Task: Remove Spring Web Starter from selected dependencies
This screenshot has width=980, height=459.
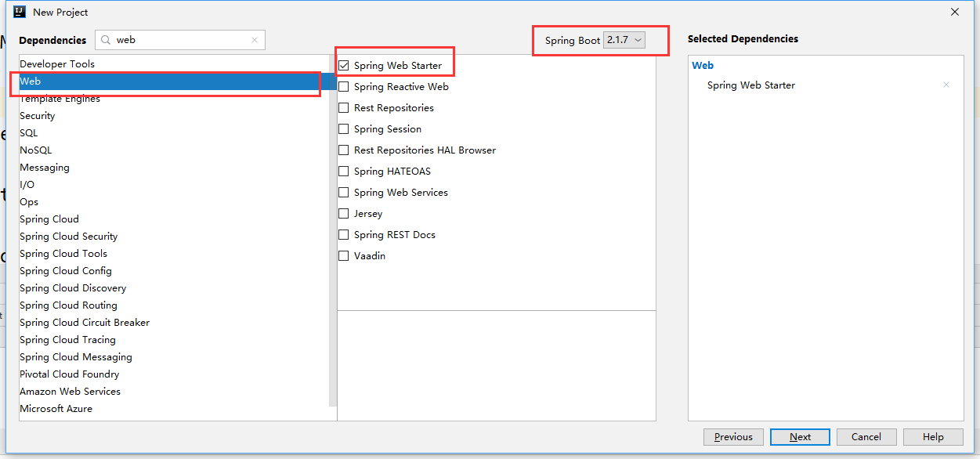Action: pos(946,85)
